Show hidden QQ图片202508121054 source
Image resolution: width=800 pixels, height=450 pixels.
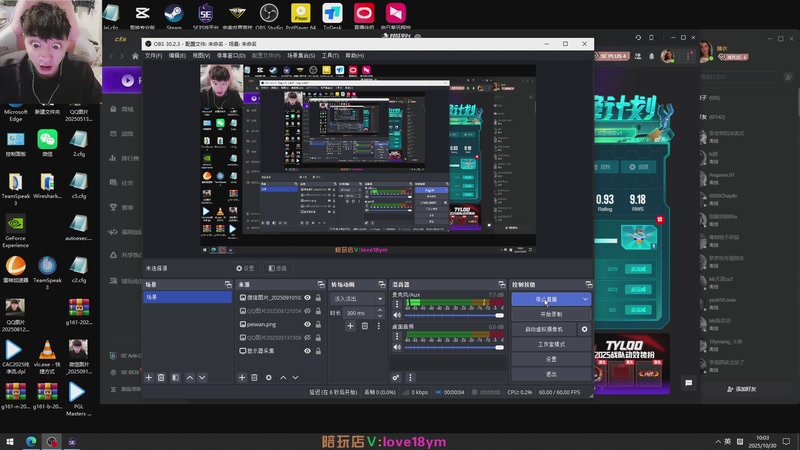tap(308, 311)
